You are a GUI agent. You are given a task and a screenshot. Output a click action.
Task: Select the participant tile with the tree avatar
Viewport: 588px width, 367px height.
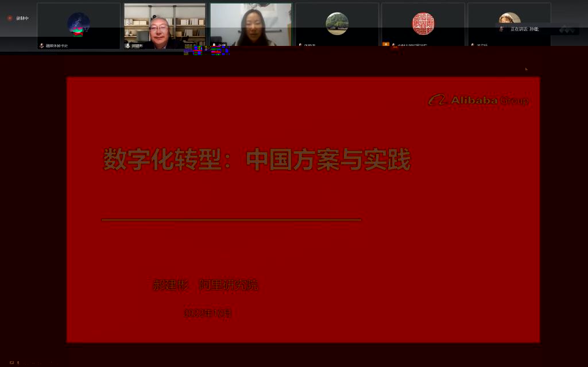pos(337,25)
